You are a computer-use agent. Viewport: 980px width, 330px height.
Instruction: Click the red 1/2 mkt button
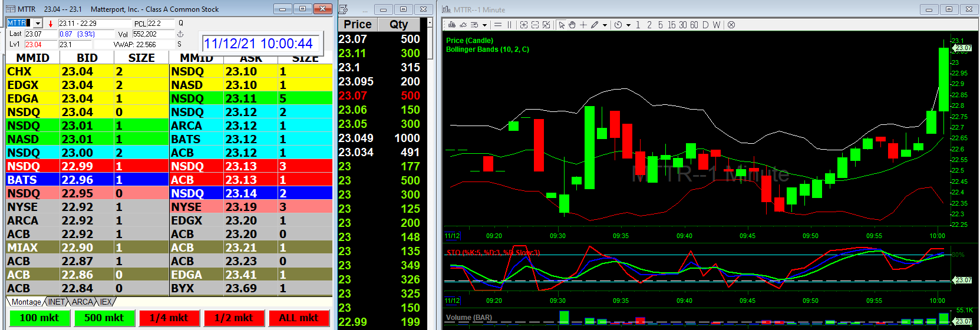pos(234,318)
